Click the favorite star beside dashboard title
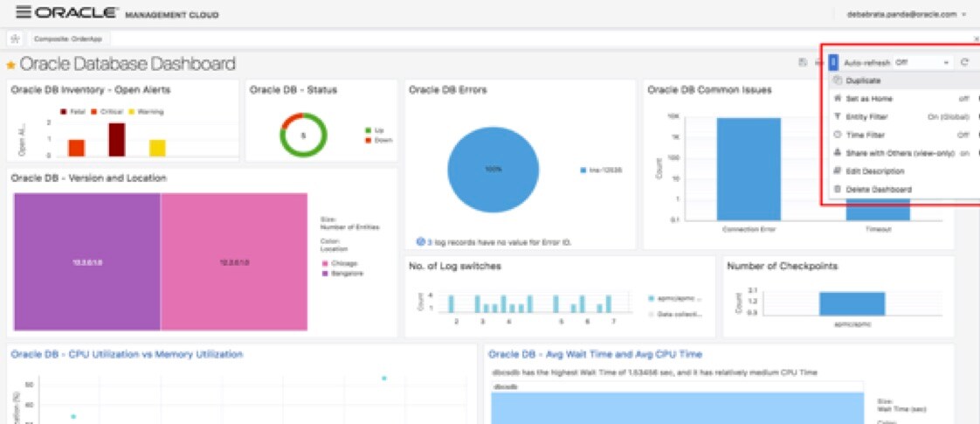 (10, 65)
